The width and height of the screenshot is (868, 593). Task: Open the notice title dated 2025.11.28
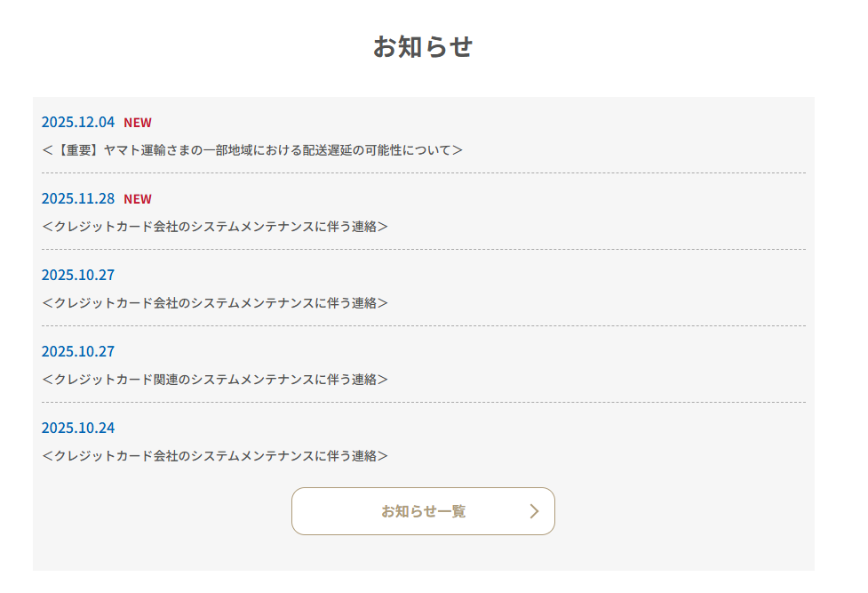point(215,227)
